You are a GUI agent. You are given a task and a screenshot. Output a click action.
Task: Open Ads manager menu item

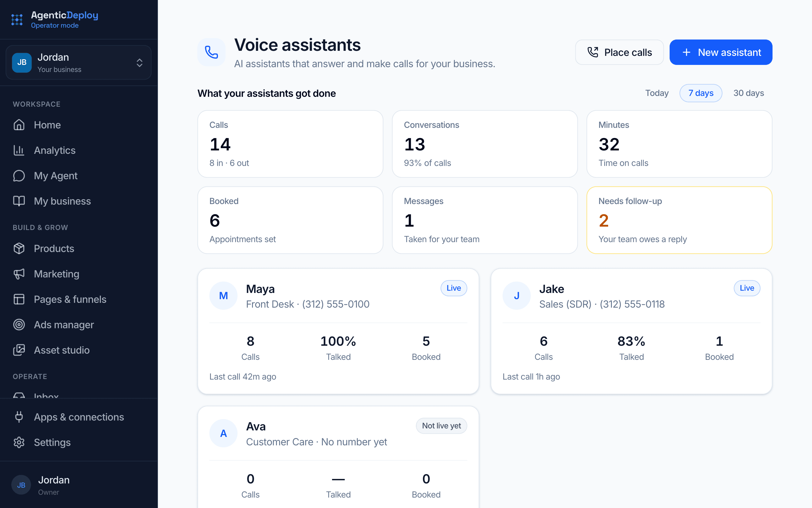coord(79,325)
